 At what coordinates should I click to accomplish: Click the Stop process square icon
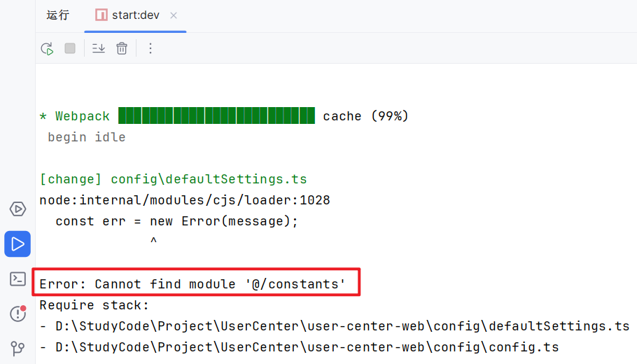[x=70, y=48]
